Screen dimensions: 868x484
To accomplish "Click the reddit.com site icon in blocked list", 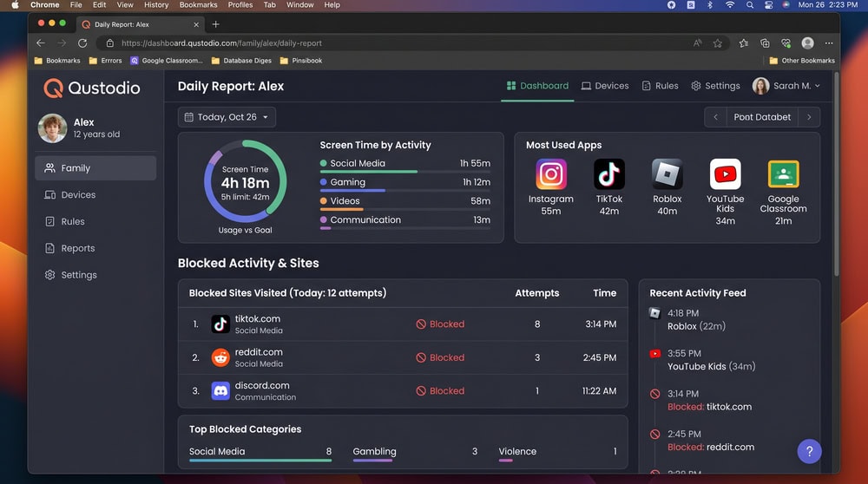I will (x=220, y=357).
